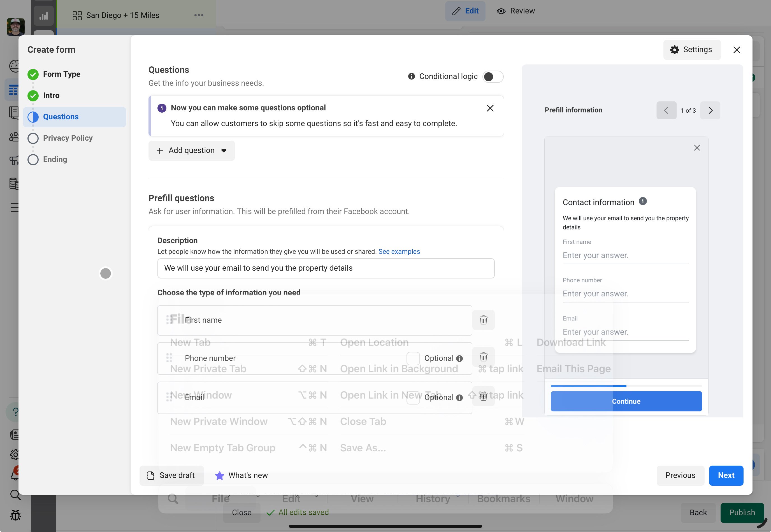
Task: Dismiss the optional questions notice
Action: point(490,108)
